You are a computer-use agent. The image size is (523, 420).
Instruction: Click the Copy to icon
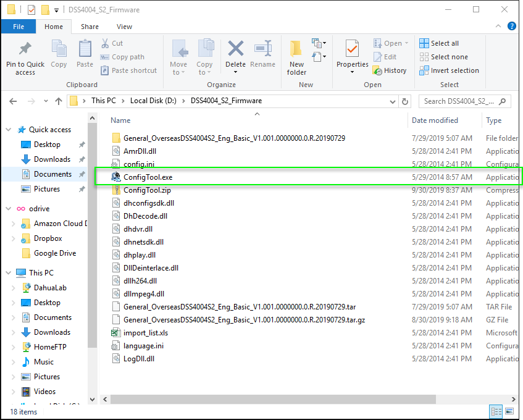206,49
